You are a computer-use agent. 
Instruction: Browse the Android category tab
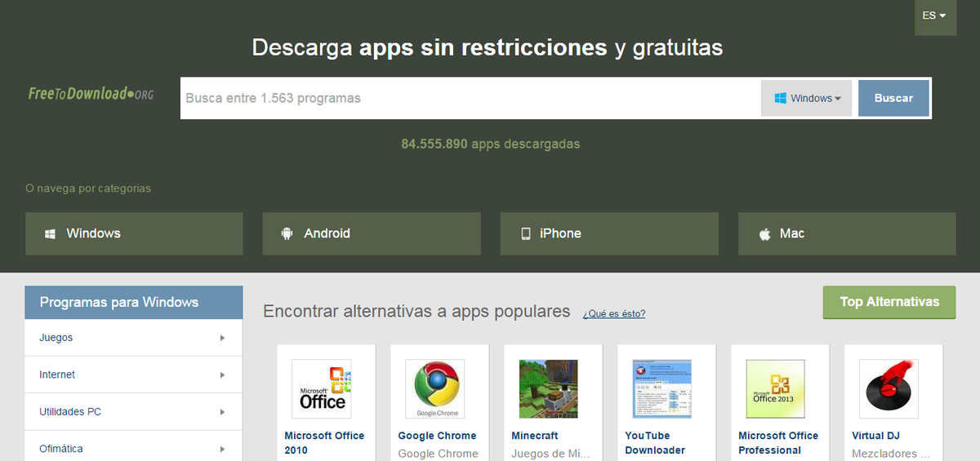click(372, 233)
